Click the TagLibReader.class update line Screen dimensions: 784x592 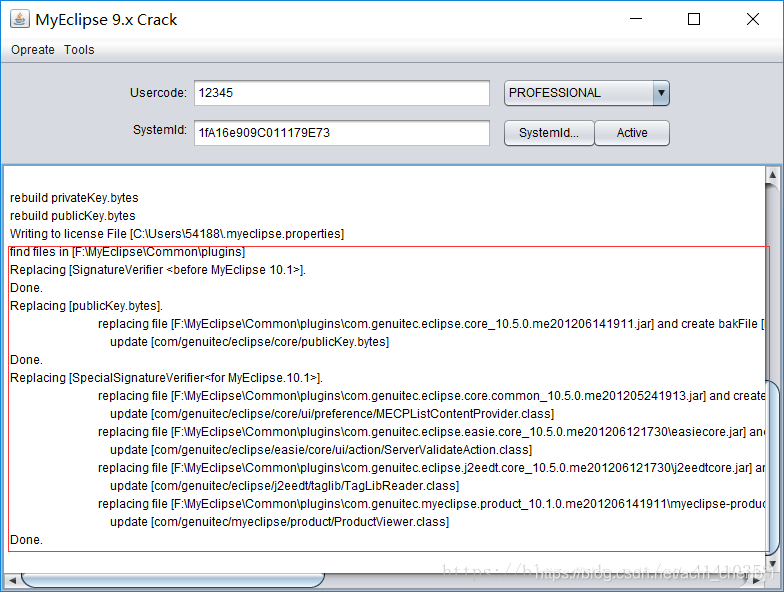284,486
